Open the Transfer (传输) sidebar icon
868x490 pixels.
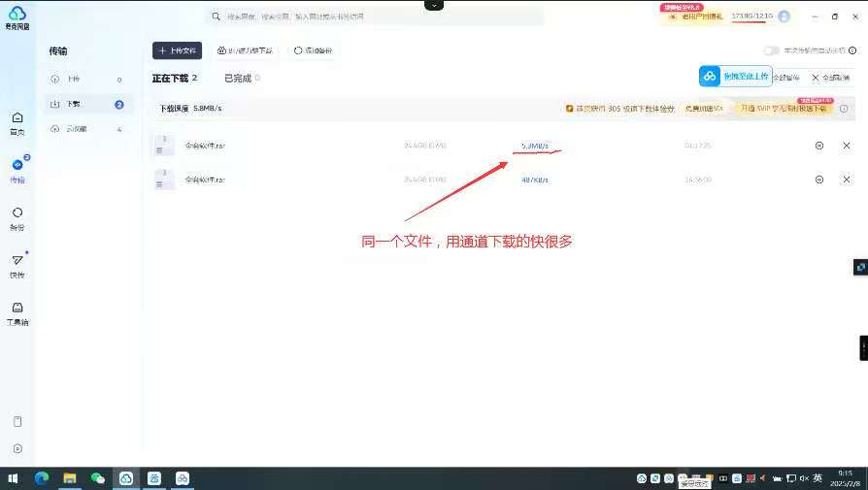point(17,171)
